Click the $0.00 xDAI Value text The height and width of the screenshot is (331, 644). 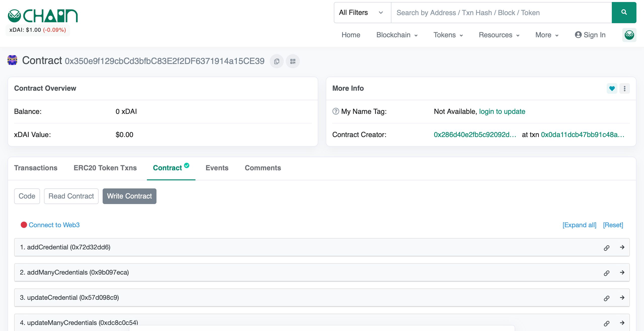[x=125, y=135]
